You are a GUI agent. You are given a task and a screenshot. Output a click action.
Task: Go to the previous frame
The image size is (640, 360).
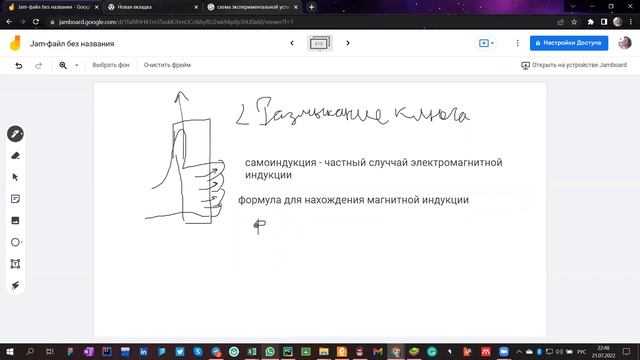coord(292,43)
